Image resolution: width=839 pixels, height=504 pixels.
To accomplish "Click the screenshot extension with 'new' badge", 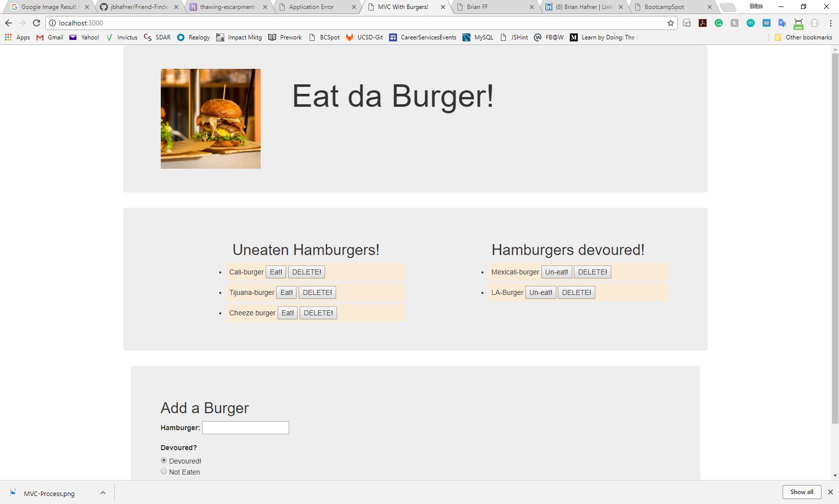I will [799, 23].
